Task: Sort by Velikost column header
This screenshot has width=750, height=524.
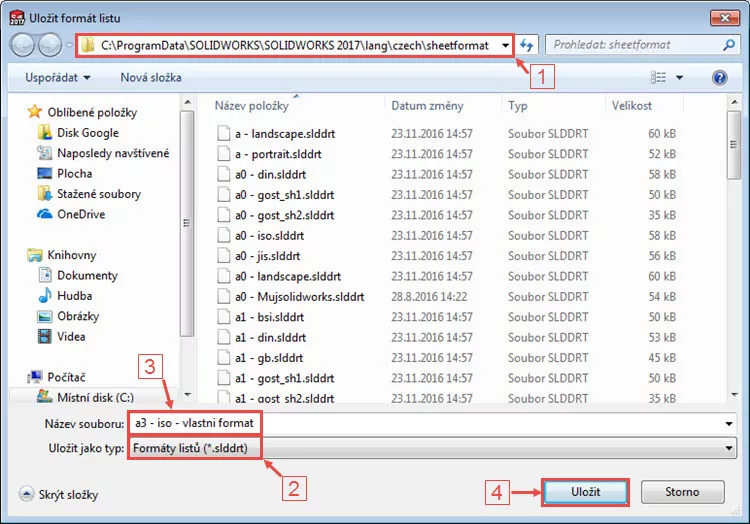Action: [632, 106]
